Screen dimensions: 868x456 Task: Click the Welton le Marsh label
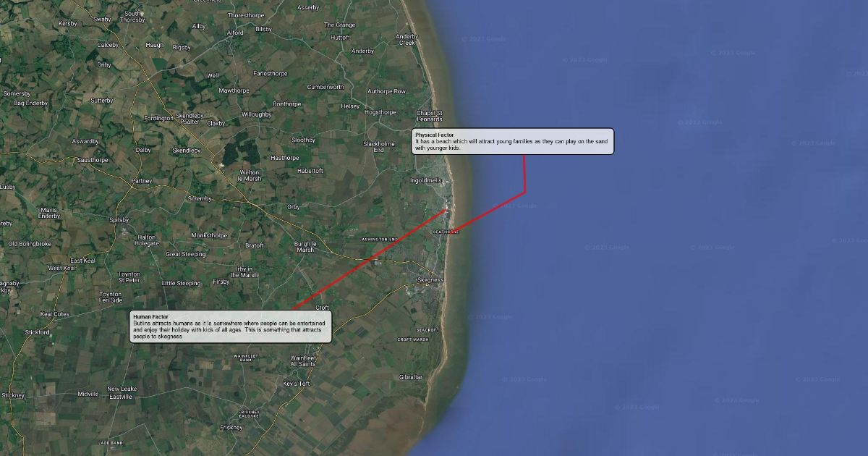(250, 176)
